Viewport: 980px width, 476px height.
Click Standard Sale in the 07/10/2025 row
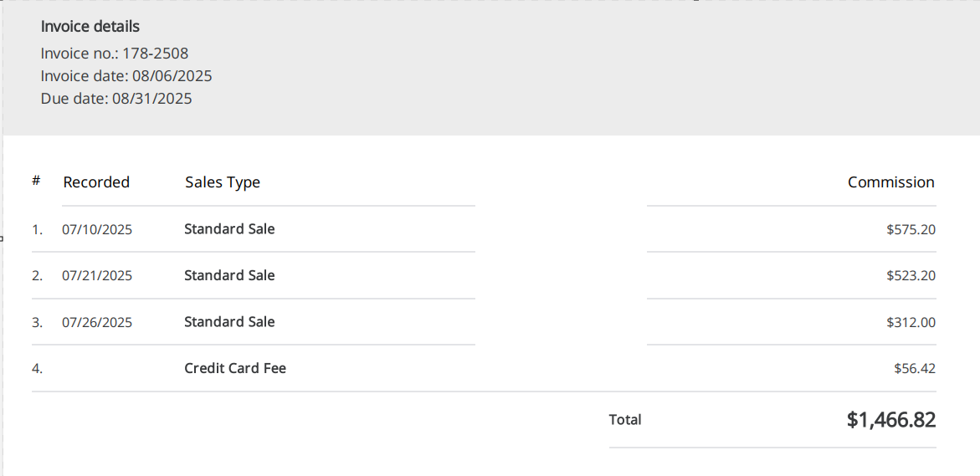[229, 229]
